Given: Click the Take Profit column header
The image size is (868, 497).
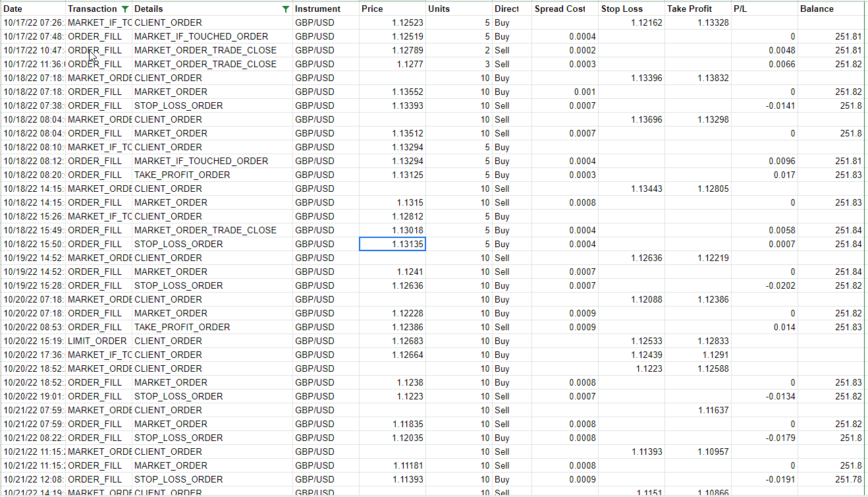Looking at the screenshot, I should click(698, 9).
